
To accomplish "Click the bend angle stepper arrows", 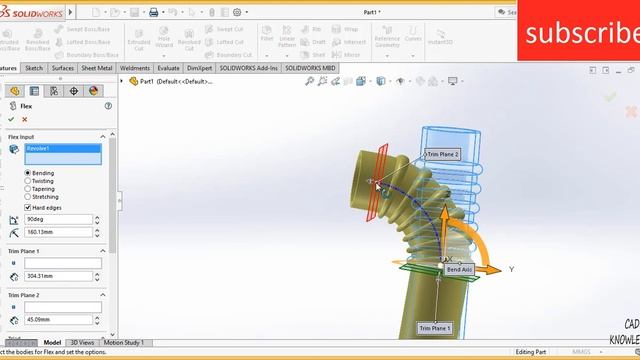I will click(x=97, y=220).
